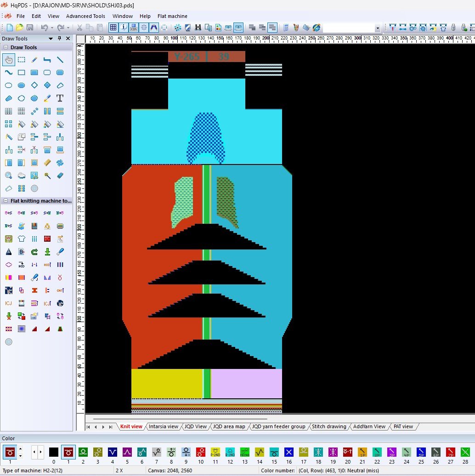Viewport: 475px width, 476px height.
Task: Click the Save icon in toolbar
Action: [29, 28]
